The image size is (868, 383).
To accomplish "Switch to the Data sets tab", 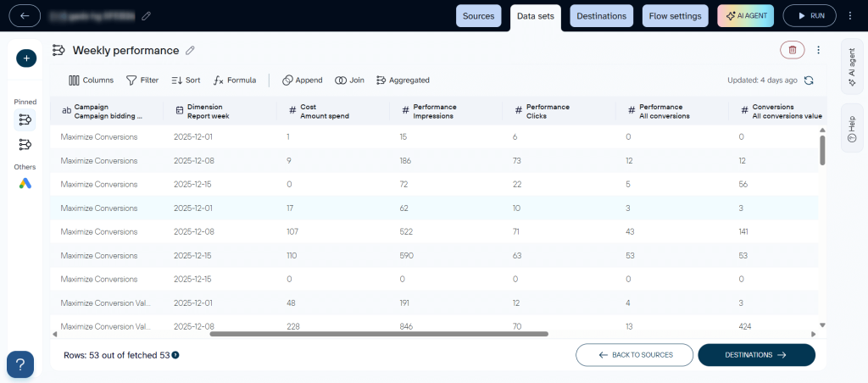I will click(x=536, y=17).
